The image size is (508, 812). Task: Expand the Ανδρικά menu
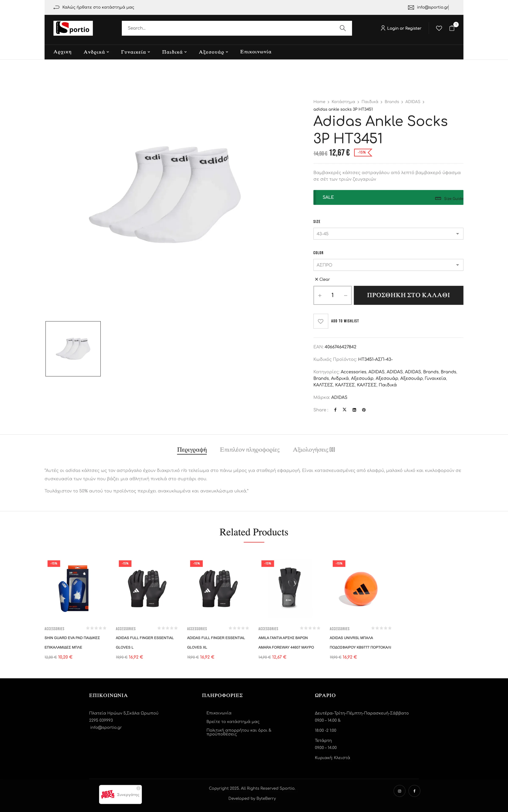96,52
